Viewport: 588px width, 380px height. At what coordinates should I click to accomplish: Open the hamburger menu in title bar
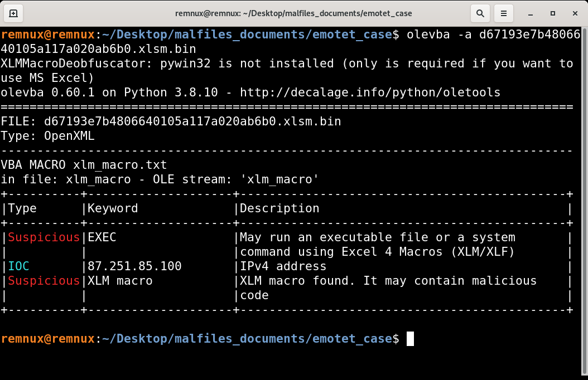504,13
